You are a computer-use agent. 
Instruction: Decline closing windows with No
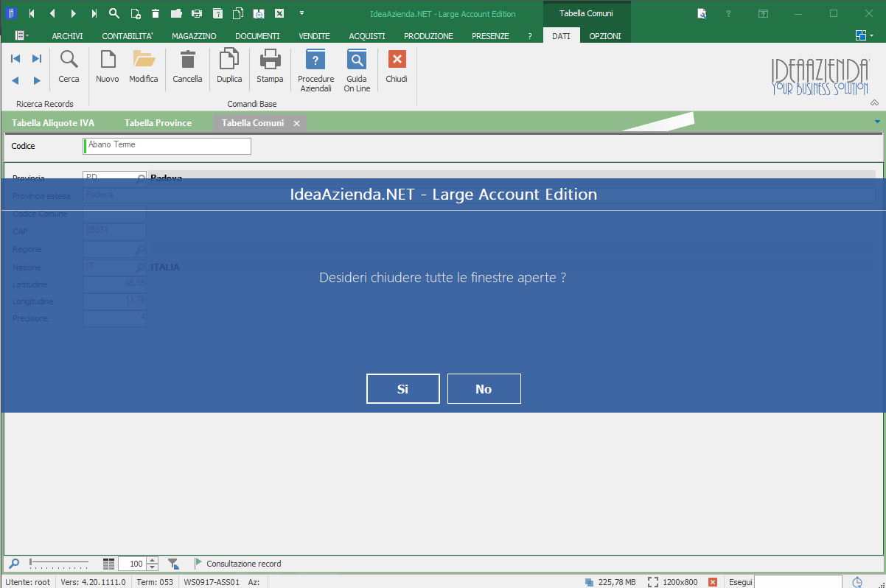484,389
